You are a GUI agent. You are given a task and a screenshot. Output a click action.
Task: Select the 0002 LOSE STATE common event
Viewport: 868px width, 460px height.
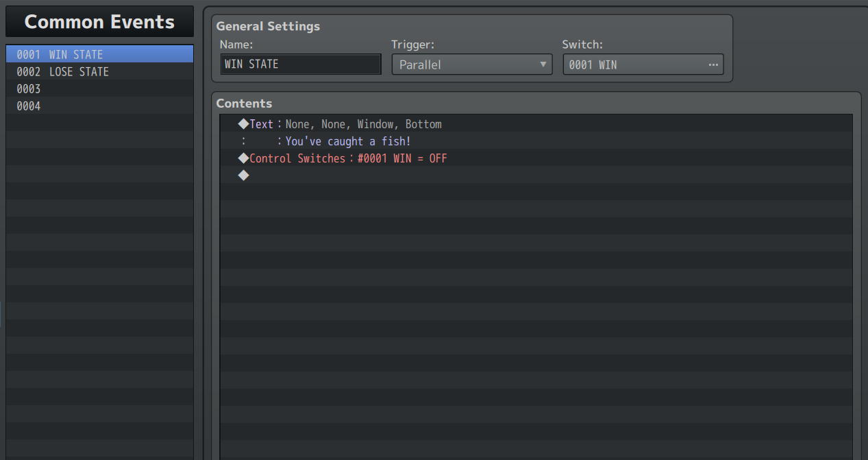point(99,71)
